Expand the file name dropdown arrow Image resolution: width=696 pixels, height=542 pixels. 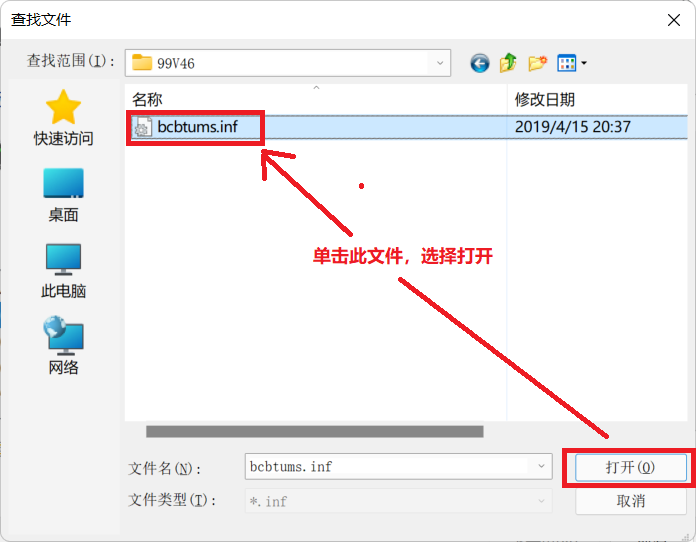541,466
